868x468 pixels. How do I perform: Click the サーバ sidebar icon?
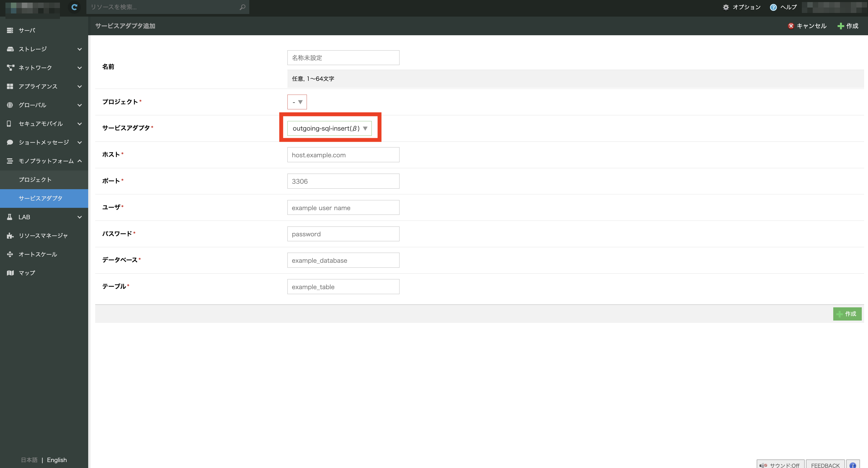coord(10,30)
